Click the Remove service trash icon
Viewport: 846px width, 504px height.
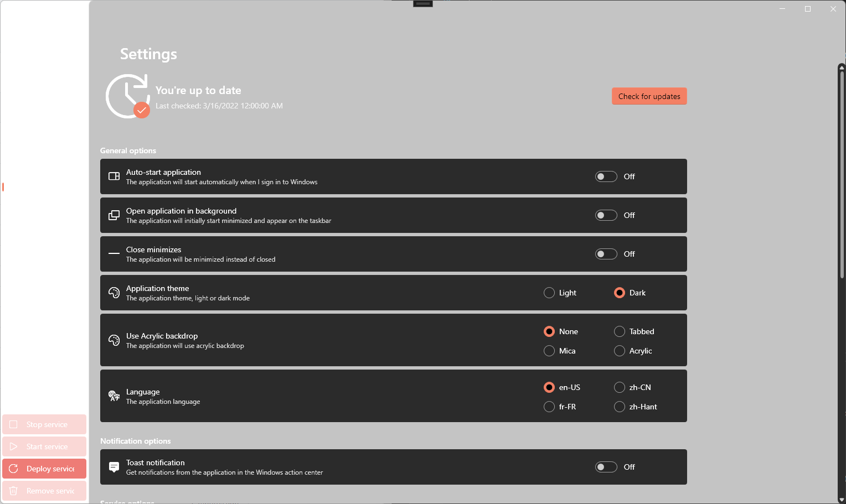click(14, 491)
